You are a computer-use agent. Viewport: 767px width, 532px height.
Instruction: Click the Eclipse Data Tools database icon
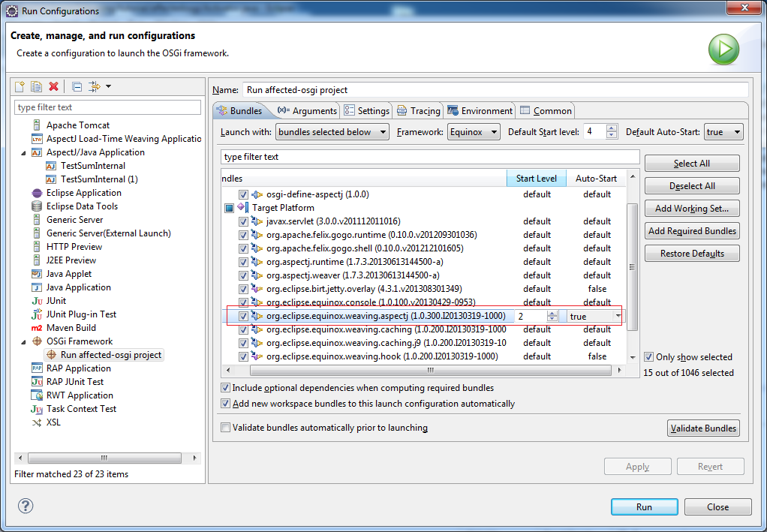coord(37,206)
